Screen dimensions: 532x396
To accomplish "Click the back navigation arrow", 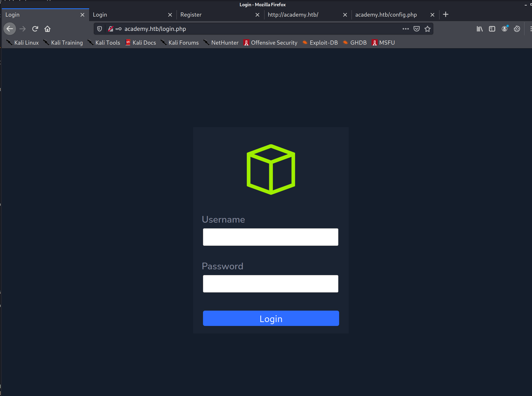I will [10, 29].
